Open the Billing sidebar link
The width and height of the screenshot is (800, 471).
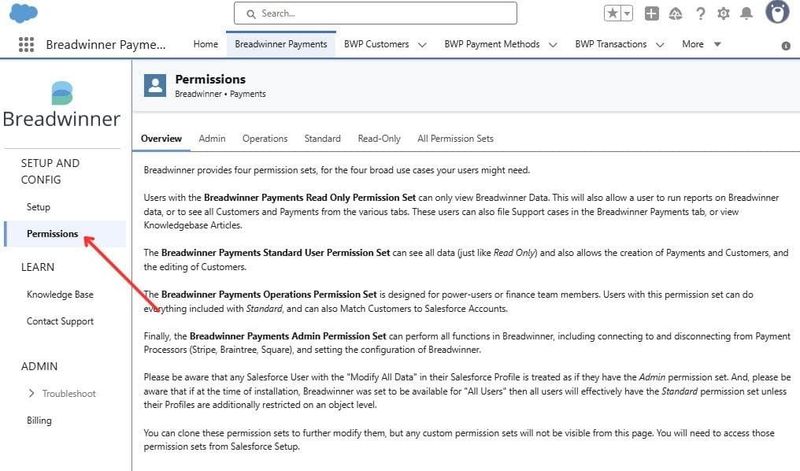point(39,420)
